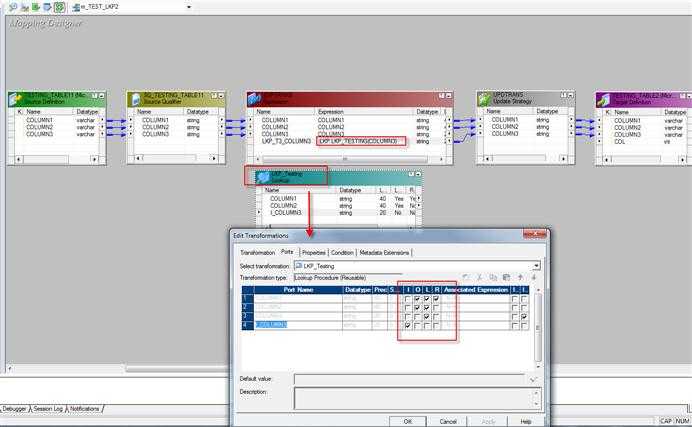Click the green third icon in the top toolbar
This screenshot has height=427, width=692.
(x=36, y=7)
